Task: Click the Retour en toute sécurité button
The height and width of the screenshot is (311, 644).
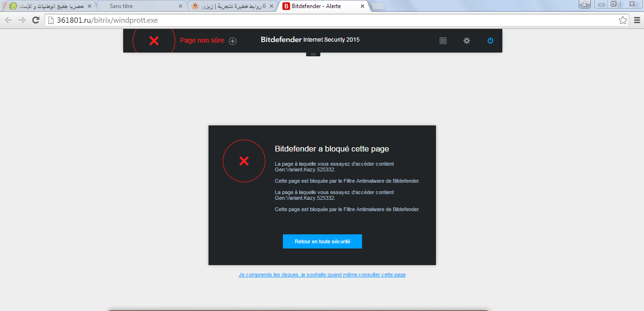Action: pos(322,241)
